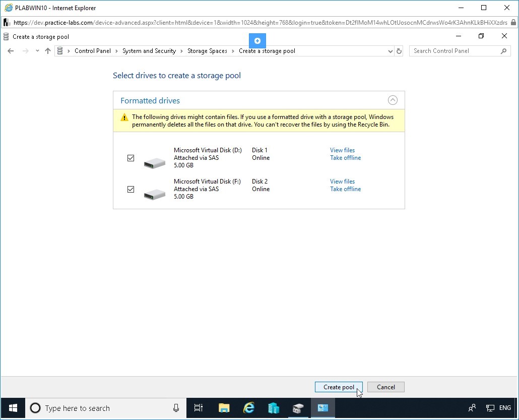Open File Explorer from taskbar

click(x=224, y=408)
